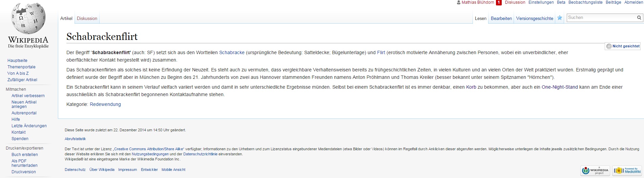
Task: Collapse the Drucken/exportieren sidebar section
Action: pyautogui.click(x=24, y=148)
